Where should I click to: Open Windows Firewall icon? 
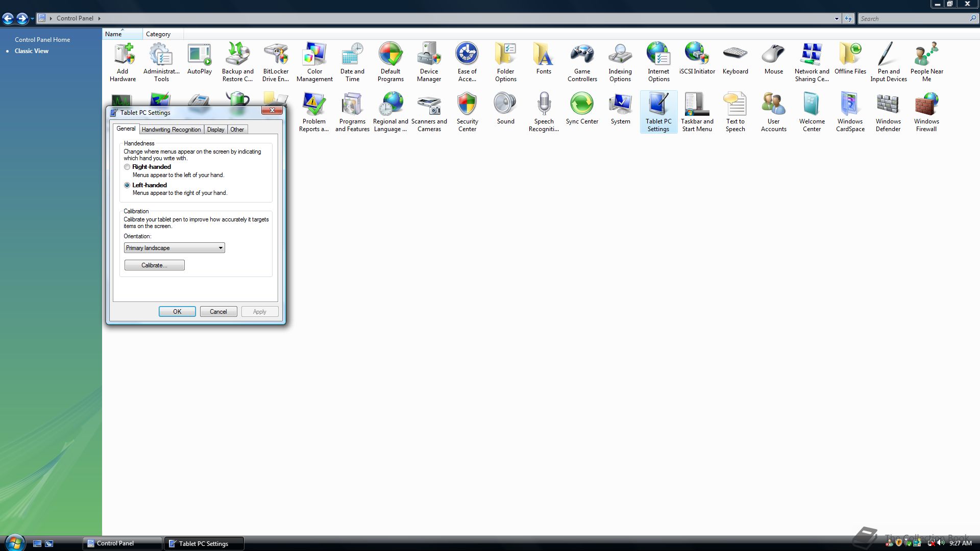pos(927,112)
